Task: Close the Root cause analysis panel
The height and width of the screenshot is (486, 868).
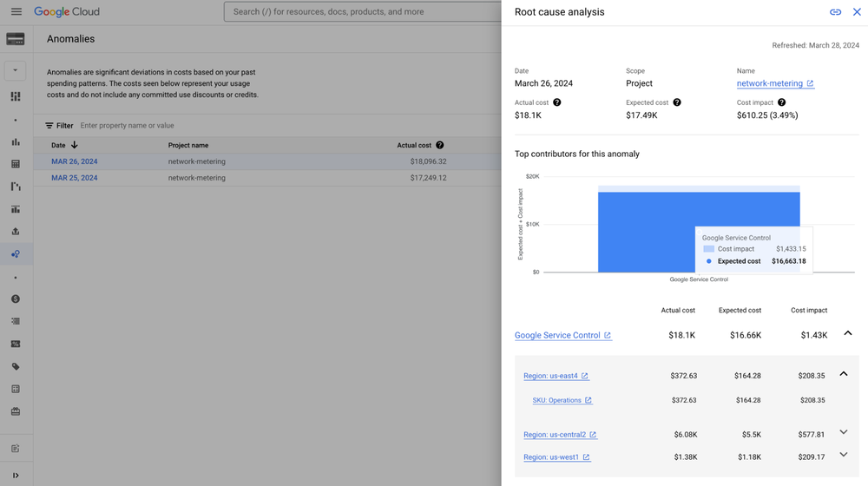Action: coord(857,12)
